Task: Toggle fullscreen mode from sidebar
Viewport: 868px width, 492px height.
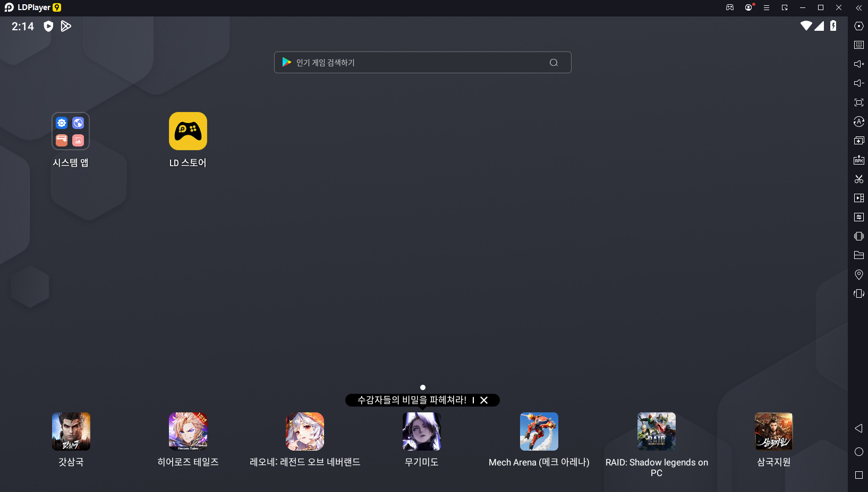Action: [858, 102]
